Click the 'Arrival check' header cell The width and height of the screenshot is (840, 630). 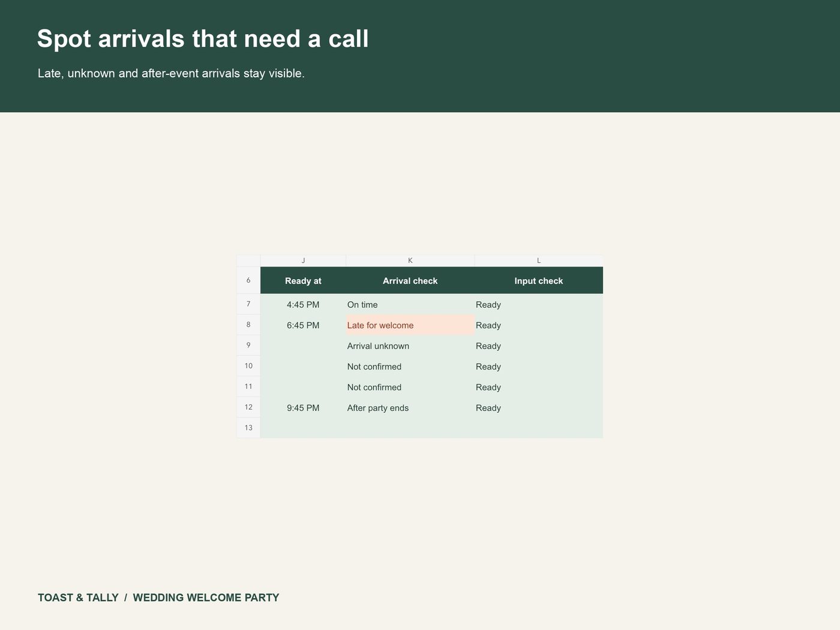pyautogui.click(x=410, y=280)
